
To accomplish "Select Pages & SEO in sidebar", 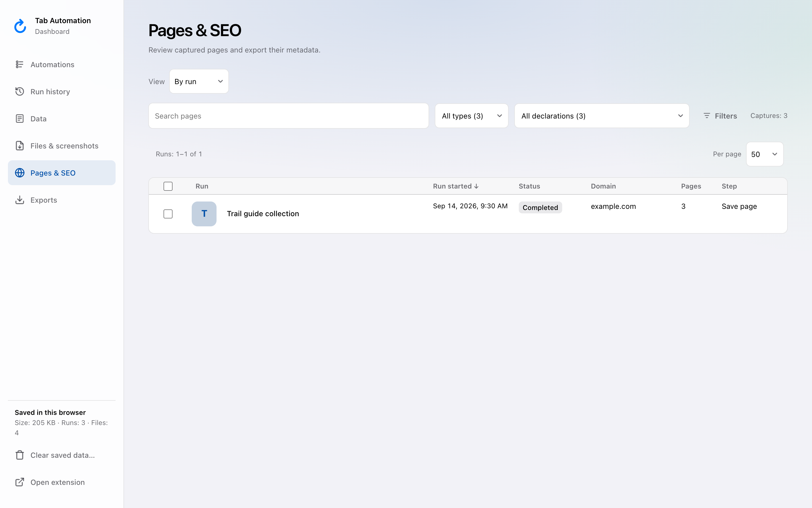I will click(62, 173).
